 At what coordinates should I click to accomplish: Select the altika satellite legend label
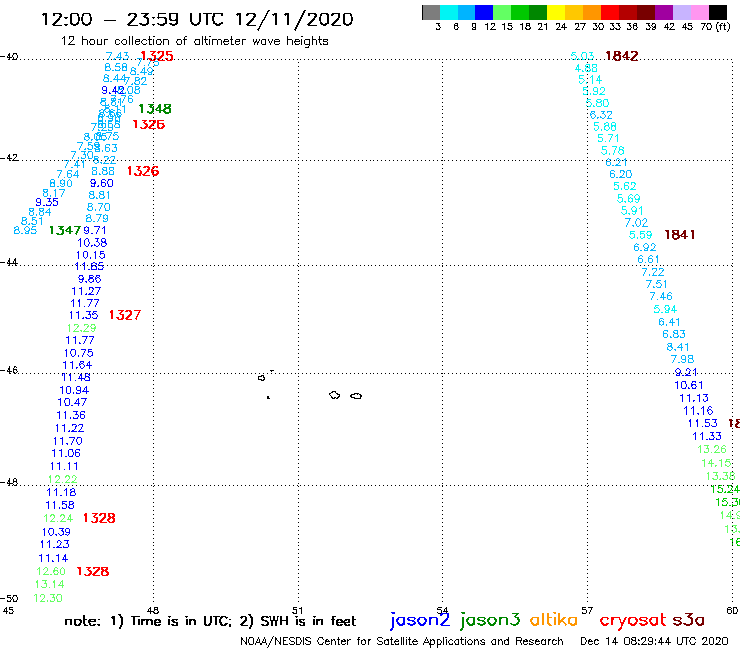coord(553,619)
